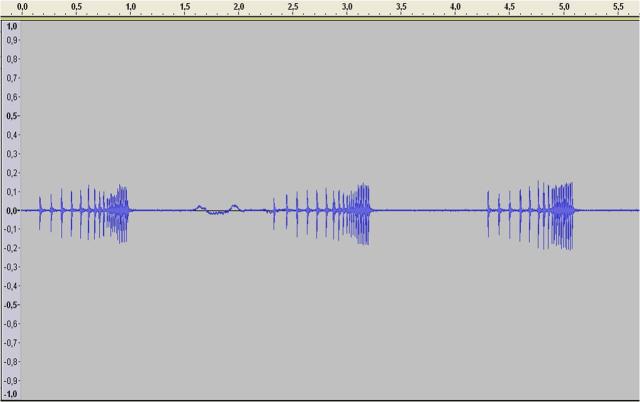Click the dense end of the first waveform burst
Viewport: 640px width, 402px height.
tap(119, 213)
